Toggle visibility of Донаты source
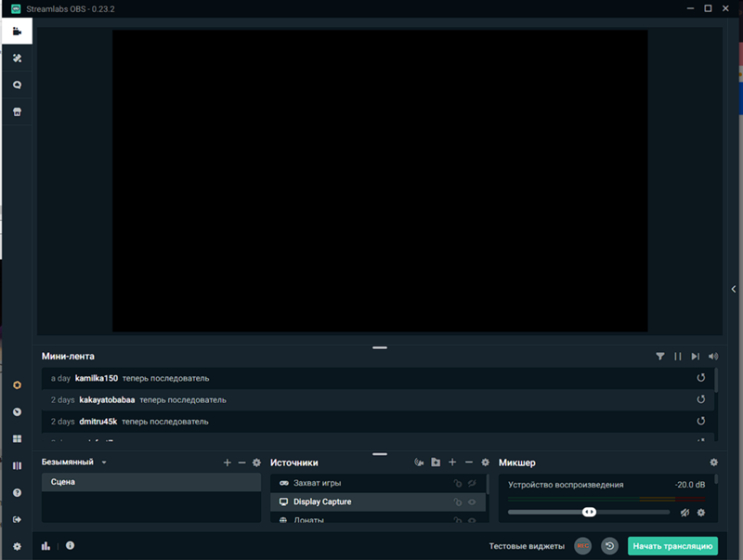This screenshot has height=560, width=743. tap(472, 520)
